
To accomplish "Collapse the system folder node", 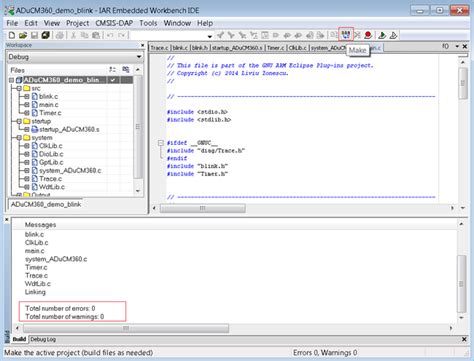I will [x=19, y=138].
